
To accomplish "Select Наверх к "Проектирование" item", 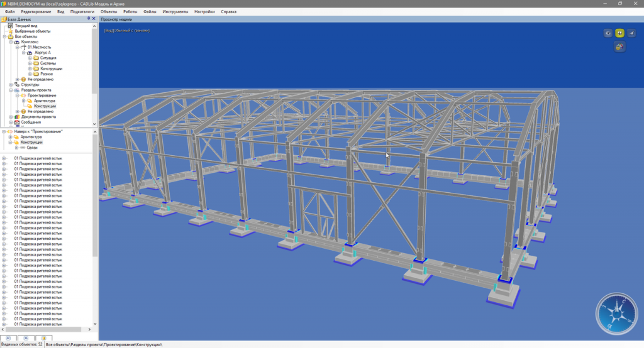I will pyautogui.click(x=38, y=131).
